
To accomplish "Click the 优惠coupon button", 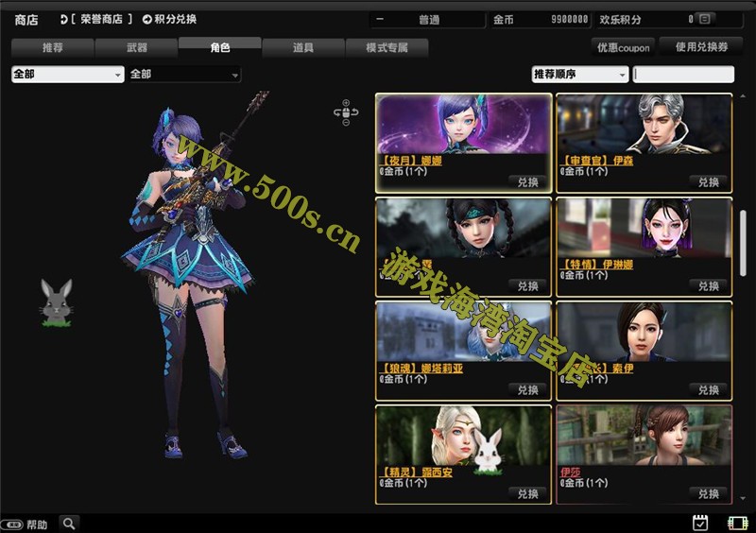I will tap(622, 46).
